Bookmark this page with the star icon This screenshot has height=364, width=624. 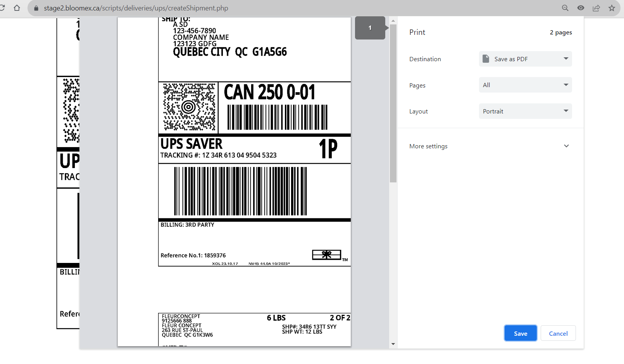pyautogui.click(x=612, y=8)
